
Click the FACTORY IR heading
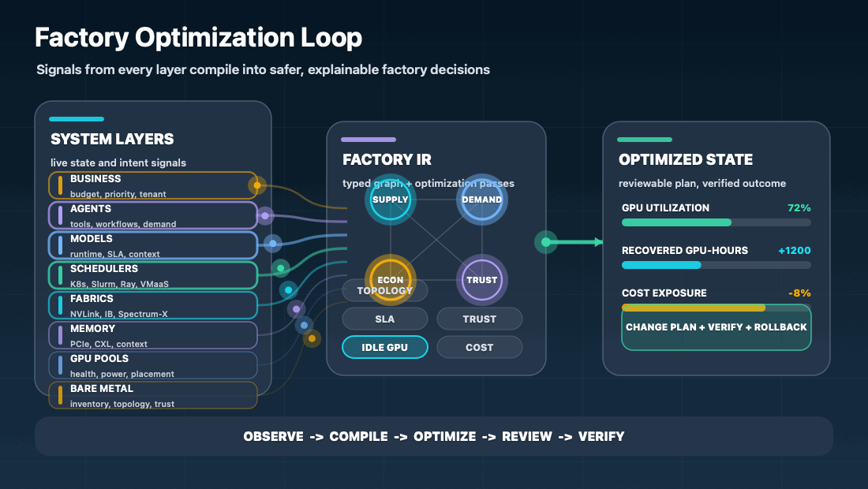(x=387, y=159)
